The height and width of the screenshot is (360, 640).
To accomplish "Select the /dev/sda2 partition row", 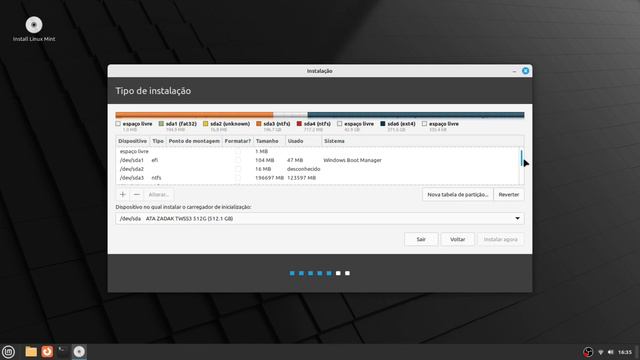I will [x=317, y=169].
